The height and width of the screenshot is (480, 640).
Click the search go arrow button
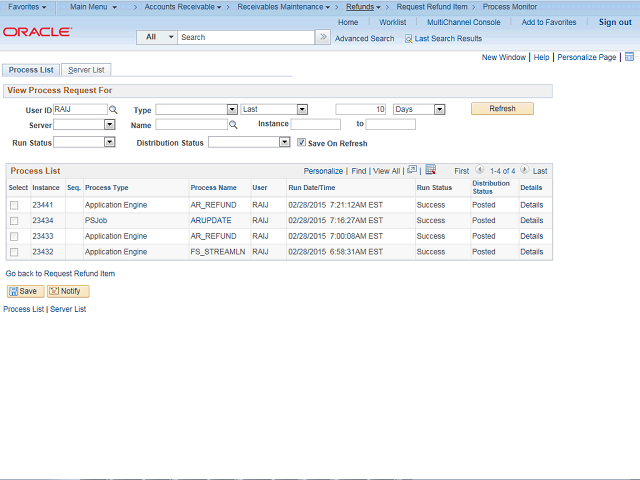point(322,37)
